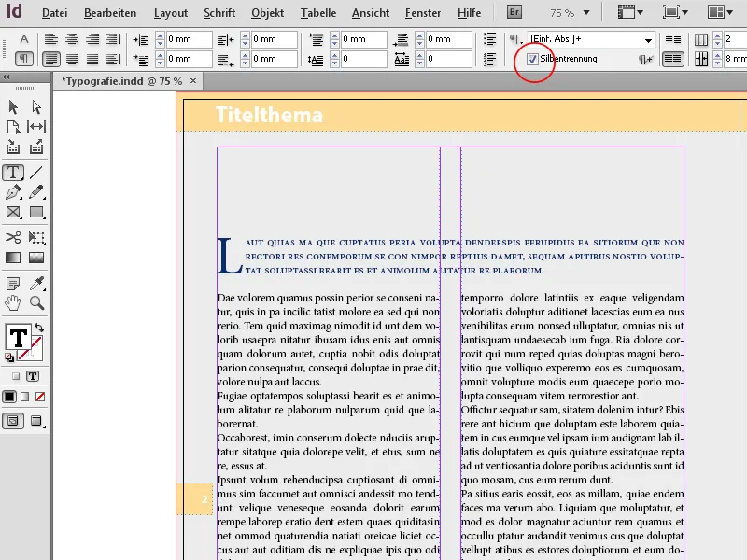The image size is (747, 560).
Task: Open Tabelle menu
Action: click(318, 13)
